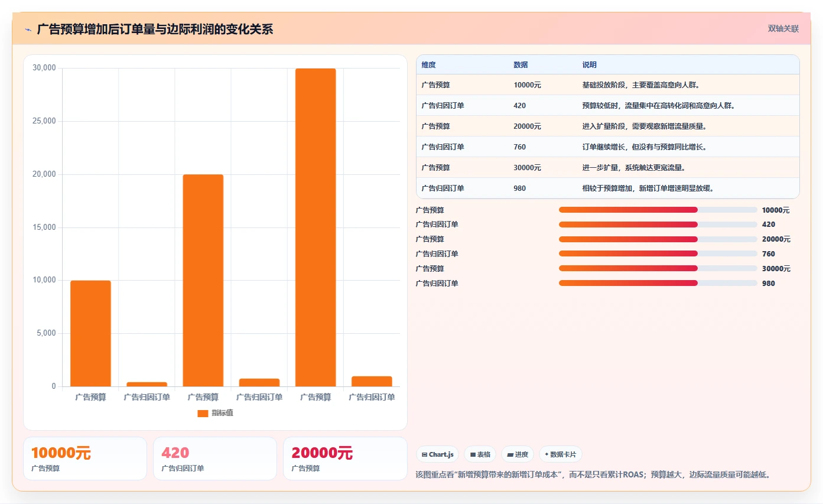Click the Chart.js chip
This screenshot has width=823, height=504.
point(437,454)
